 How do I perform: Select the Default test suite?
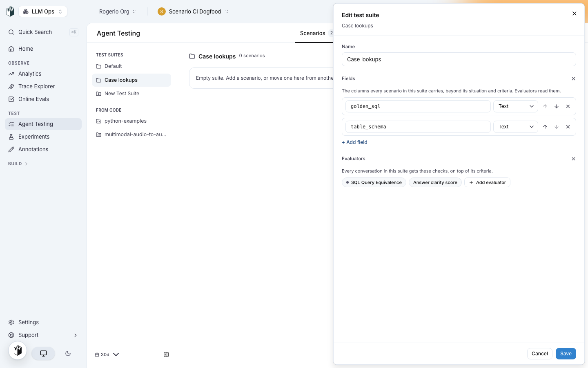131,66
